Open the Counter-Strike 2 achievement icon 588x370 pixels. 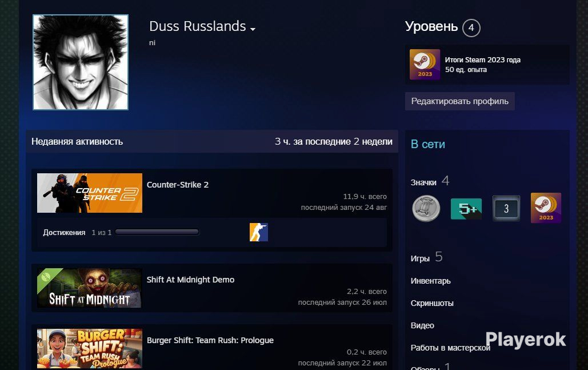259,232
